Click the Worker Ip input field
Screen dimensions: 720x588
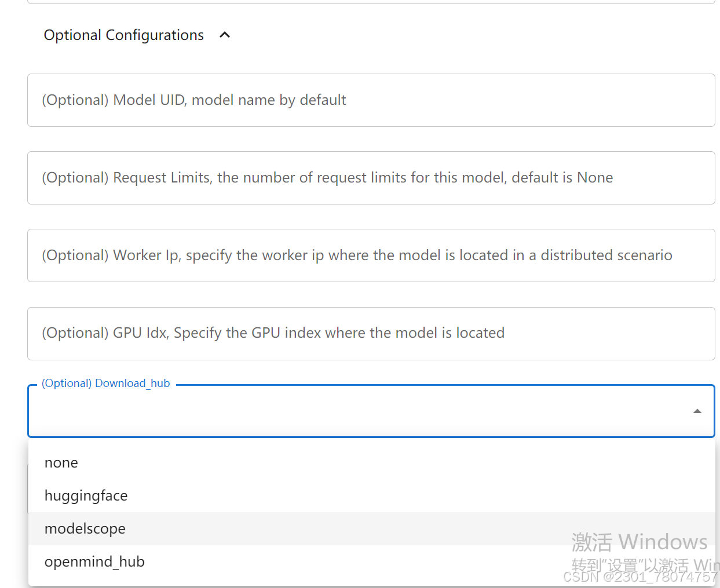coord(371,255)
